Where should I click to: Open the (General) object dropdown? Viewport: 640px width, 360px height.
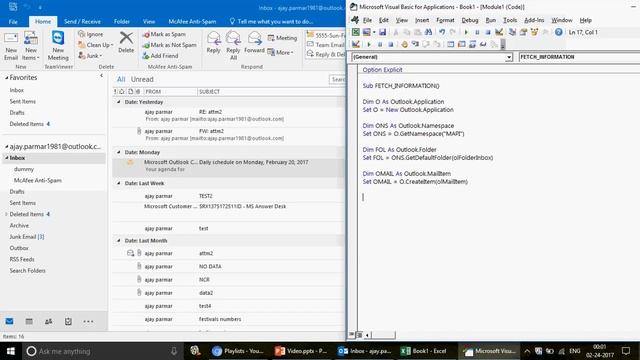tap(509, 57)
